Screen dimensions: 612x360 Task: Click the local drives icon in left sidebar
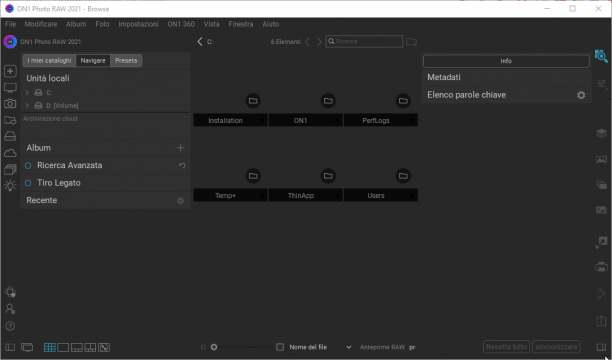10,136
